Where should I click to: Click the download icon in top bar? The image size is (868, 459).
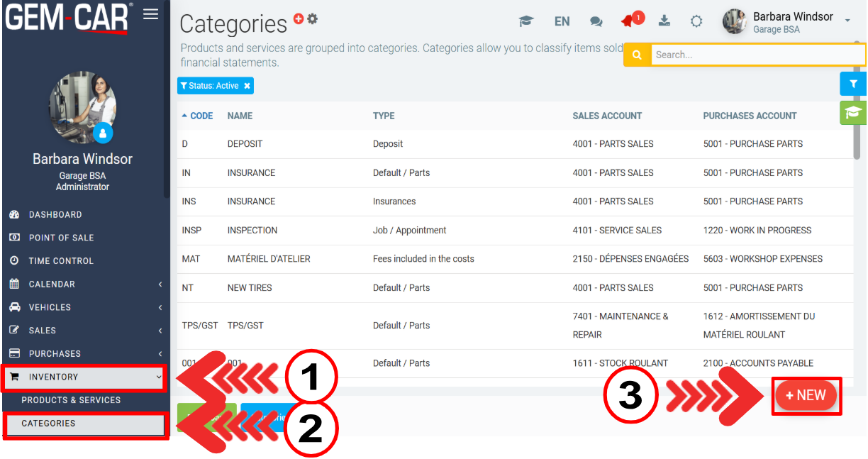pos(664,21)
